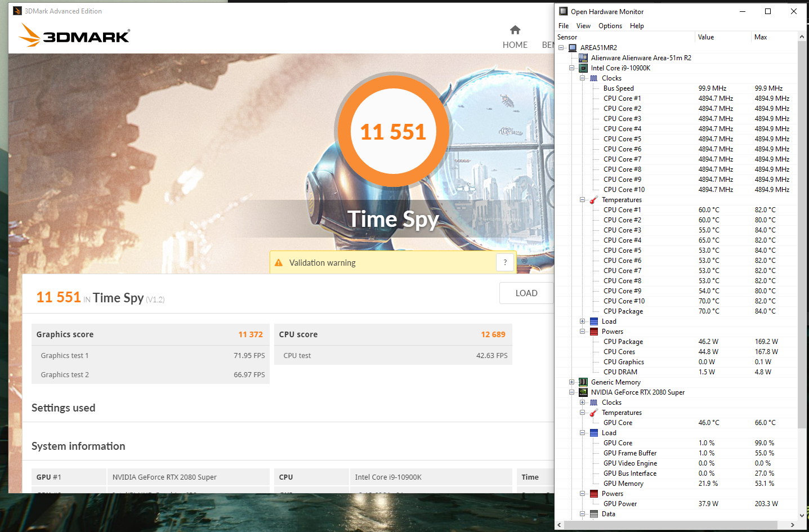Select the GPU Power sensor row
Screen dimensions: 809x532
[677, 504]
